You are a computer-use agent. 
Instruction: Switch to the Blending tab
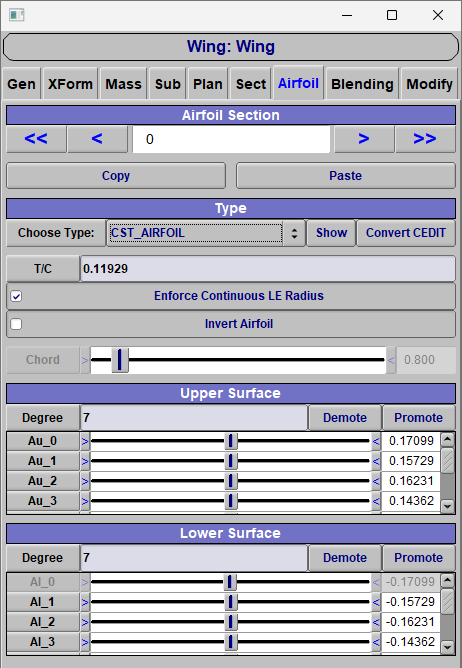(362, 84)
